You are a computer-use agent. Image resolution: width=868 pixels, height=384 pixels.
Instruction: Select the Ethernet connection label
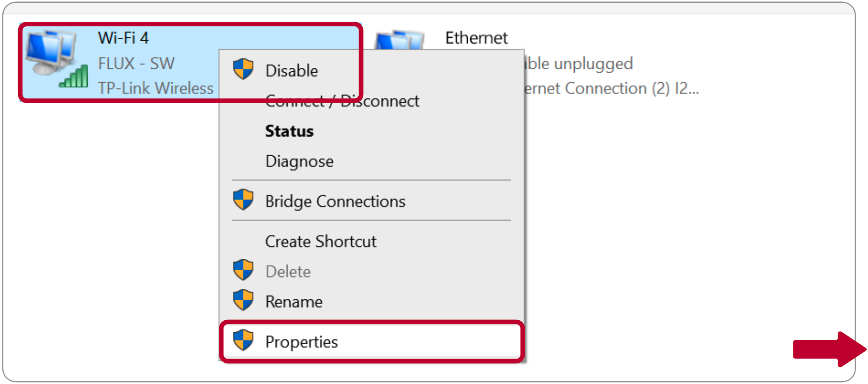(476, 38)
